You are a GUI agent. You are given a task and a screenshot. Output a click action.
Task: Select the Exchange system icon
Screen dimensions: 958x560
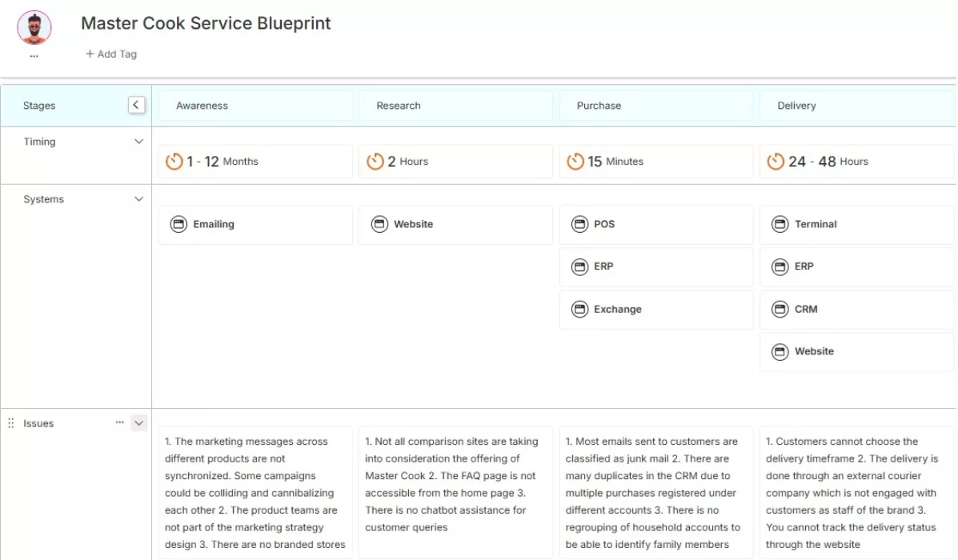(579, 310)
